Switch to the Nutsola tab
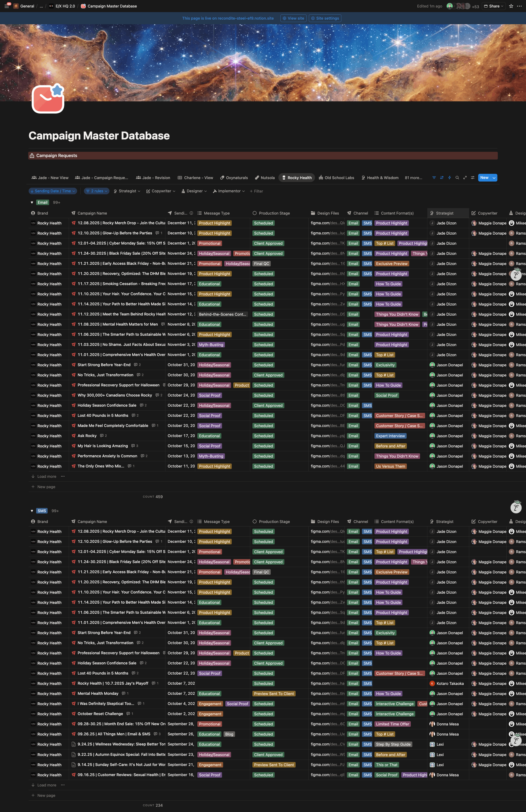This screenshot has width=526, height=812. click(265, 178)
